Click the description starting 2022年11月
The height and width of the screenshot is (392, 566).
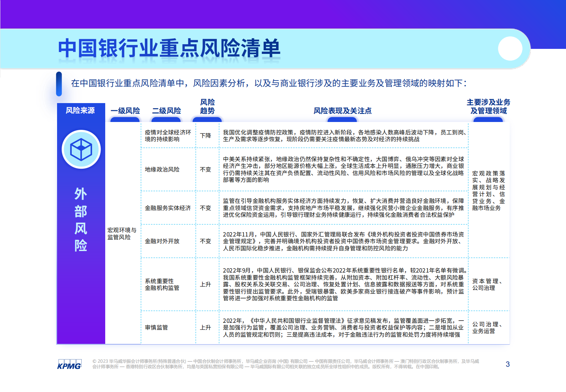[x=343, y=241]
